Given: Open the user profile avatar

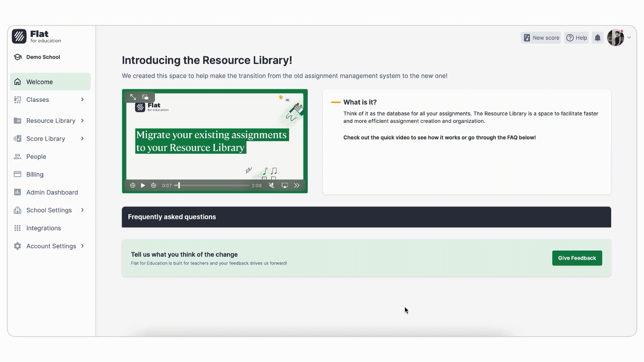Looking at the screenshot, I should coord(615,38).
